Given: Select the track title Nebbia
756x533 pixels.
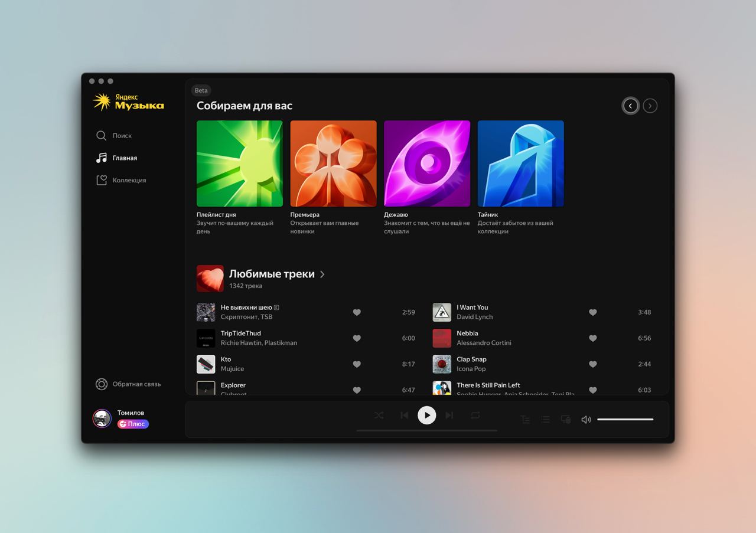Looking at the screenshot, I should click(x=468, y=333).
